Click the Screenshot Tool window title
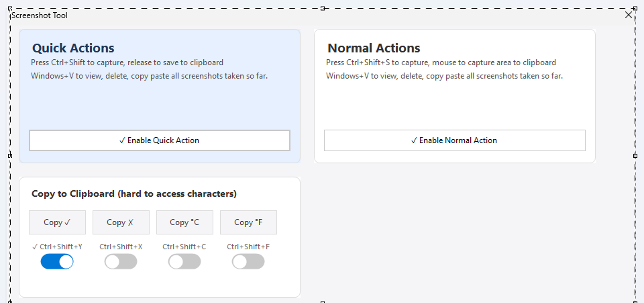This screenshot has height=303, width=644. click(x=40, y=15)
